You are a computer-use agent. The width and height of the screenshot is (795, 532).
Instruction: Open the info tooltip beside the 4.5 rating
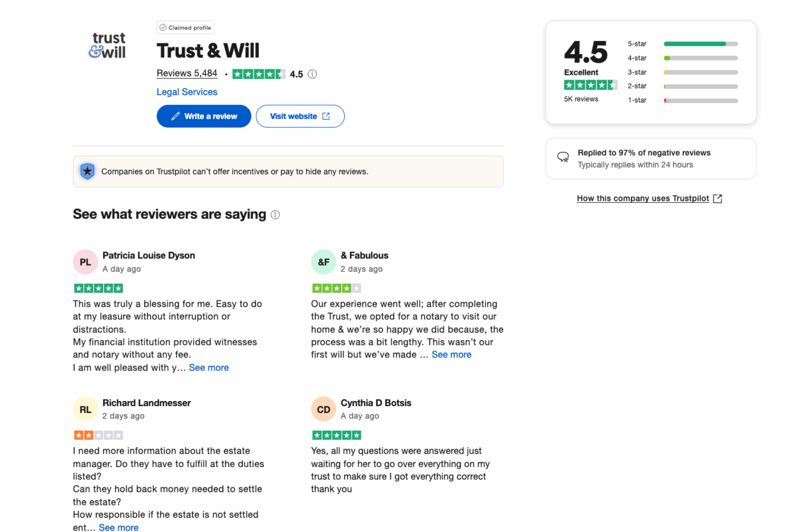click(313, 74)
